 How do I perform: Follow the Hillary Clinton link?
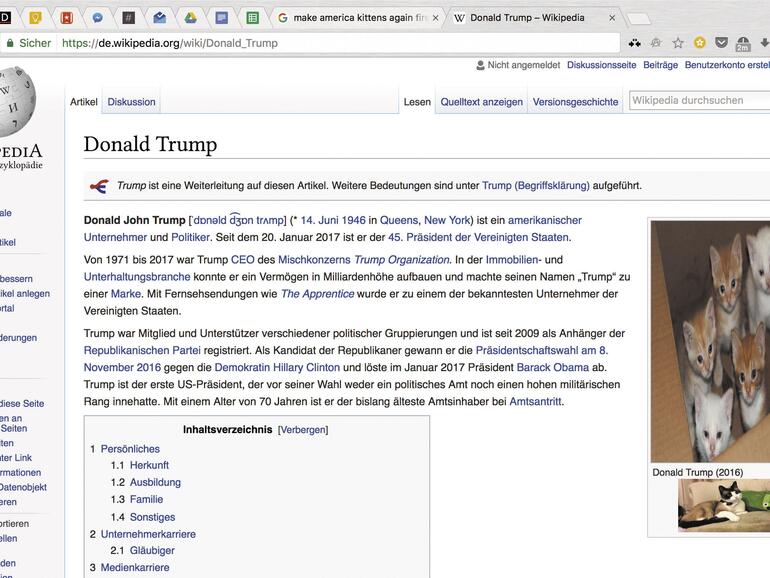pyautogui.click(x=306, y=367)
